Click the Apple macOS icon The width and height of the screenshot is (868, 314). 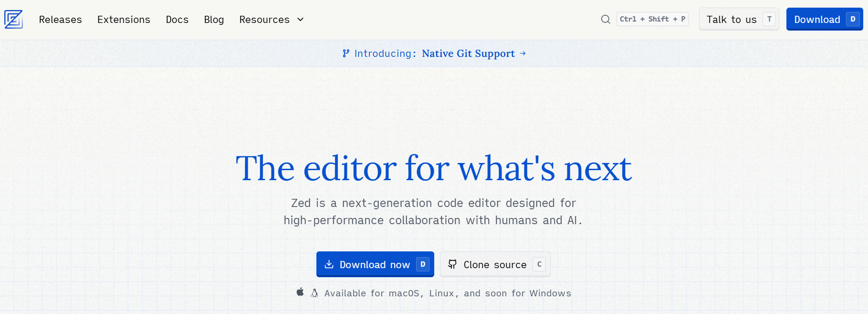(x=300, y=292)
